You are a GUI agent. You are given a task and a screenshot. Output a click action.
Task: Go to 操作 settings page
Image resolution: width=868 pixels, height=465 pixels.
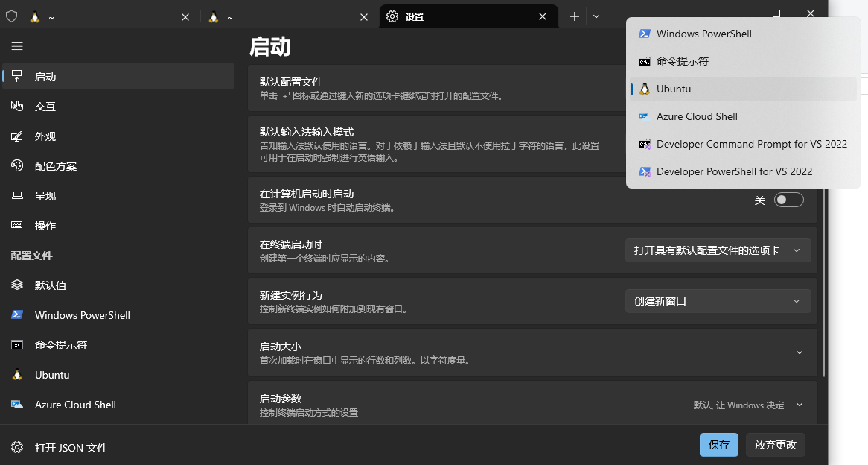119,226
